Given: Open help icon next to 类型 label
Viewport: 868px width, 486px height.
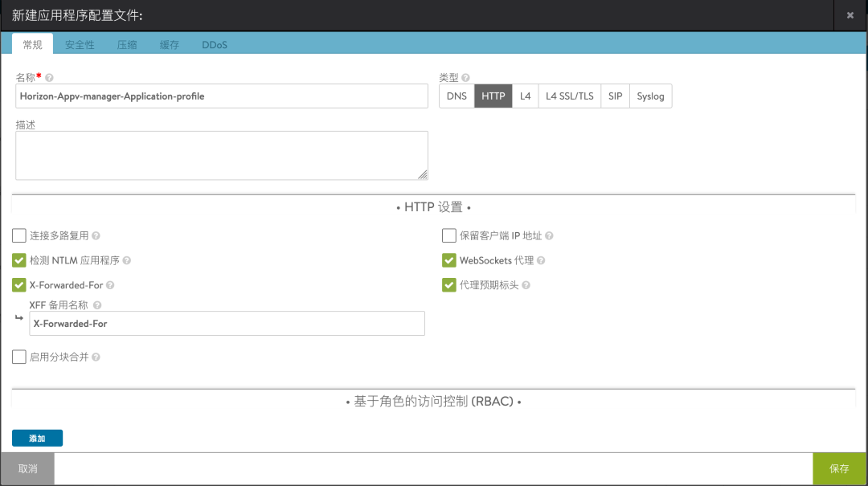Looking at the screenshot, I should [465, 78].
